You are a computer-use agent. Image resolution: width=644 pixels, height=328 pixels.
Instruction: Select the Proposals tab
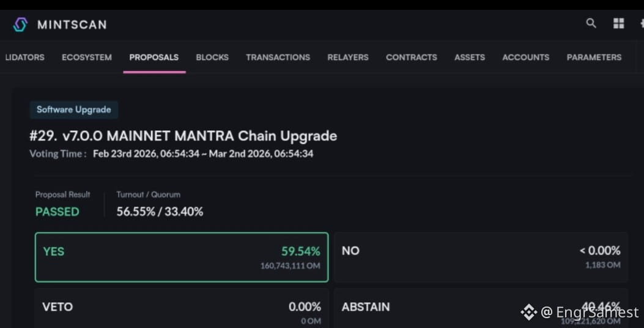pyautogui.click(x=154, y=58)
